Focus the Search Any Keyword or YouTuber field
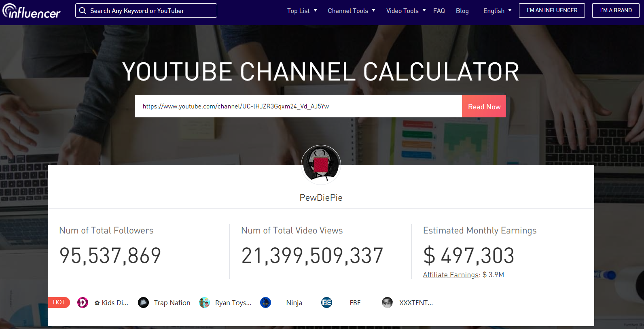Screen dimensions: 644x329 [146, 11]
